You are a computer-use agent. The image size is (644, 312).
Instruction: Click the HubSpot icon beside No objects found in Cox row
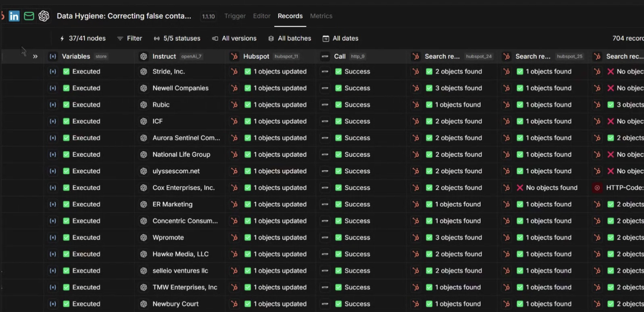coord(507,188)
